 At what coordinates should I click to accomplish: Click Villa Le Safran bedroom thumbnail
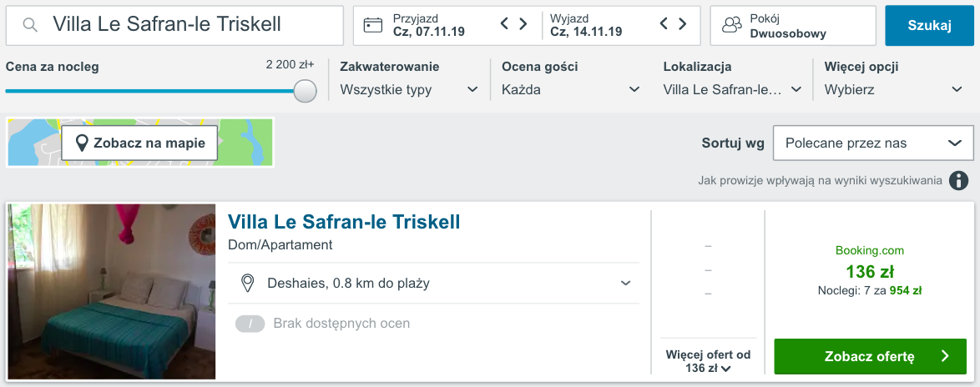coord(112,291)
